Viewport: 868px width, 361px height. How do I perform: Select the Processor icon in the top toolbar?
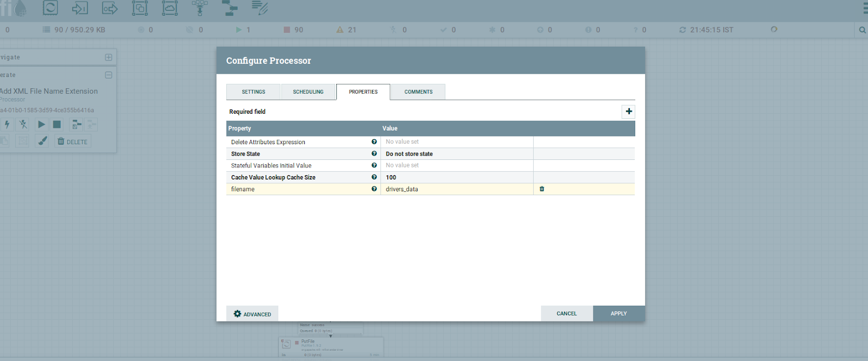point(50,8)
